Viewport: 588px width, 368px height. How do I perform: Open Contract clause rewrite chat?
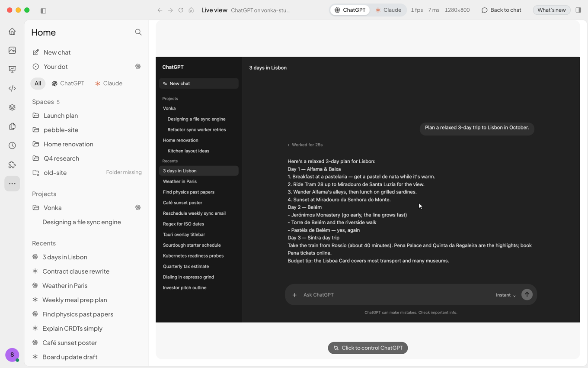click(87, 271)
